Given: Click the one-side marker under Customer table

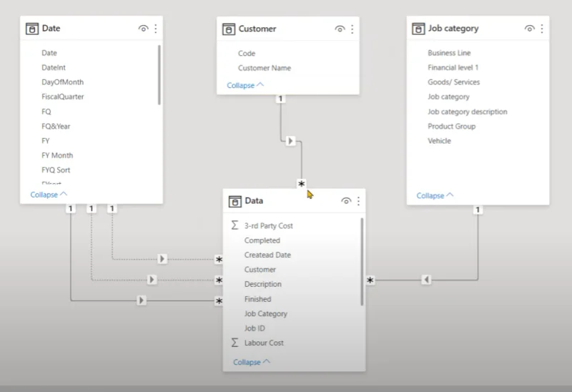Looking at the screenshot, I should (280, 99).
